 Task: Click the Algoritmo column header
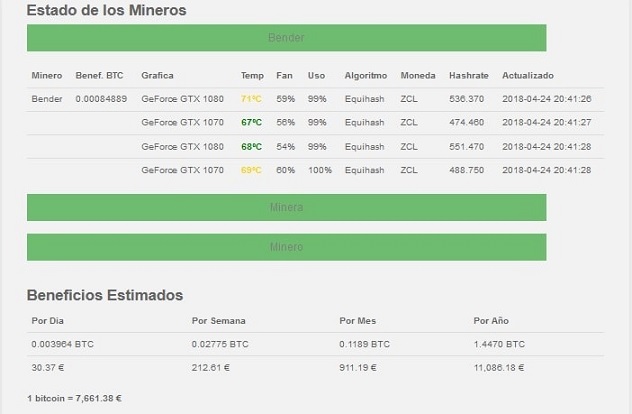tap(366, 76)
